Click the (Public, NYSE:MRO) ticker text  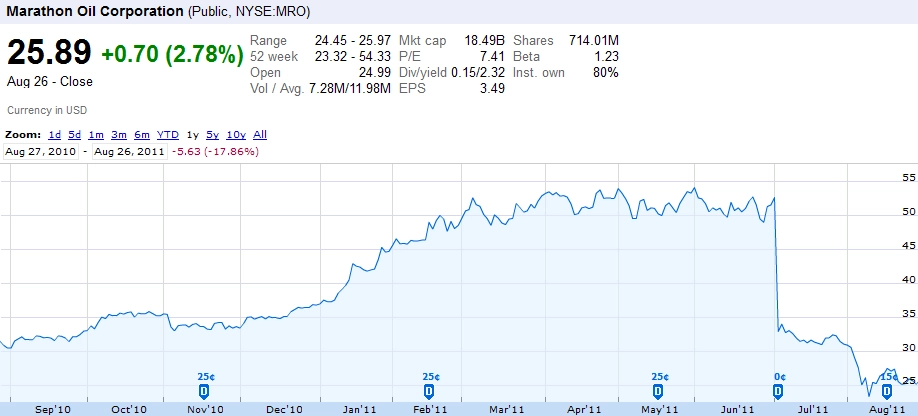point(249,12)
